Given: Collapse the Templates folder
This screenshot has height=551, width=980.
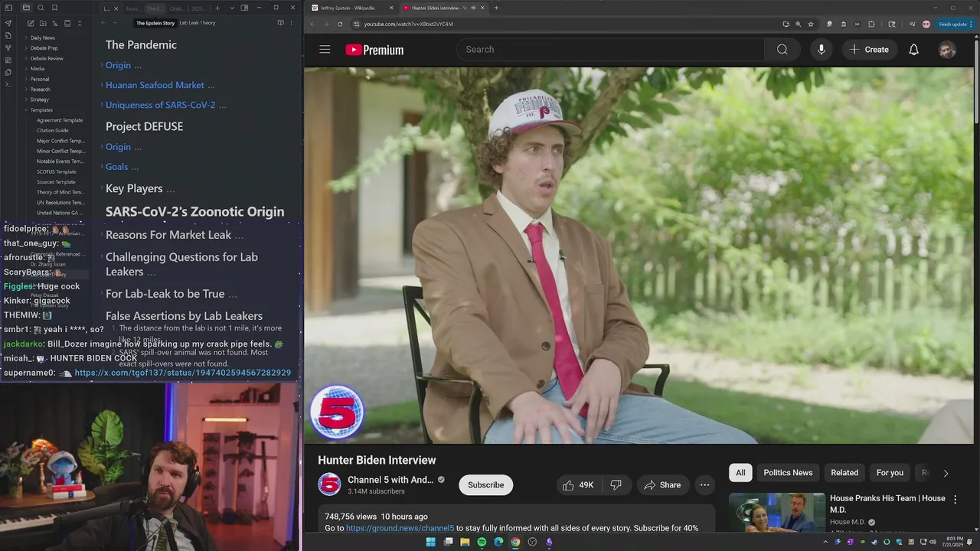Looking at the screenshot, I should click(x=41, y=109).
